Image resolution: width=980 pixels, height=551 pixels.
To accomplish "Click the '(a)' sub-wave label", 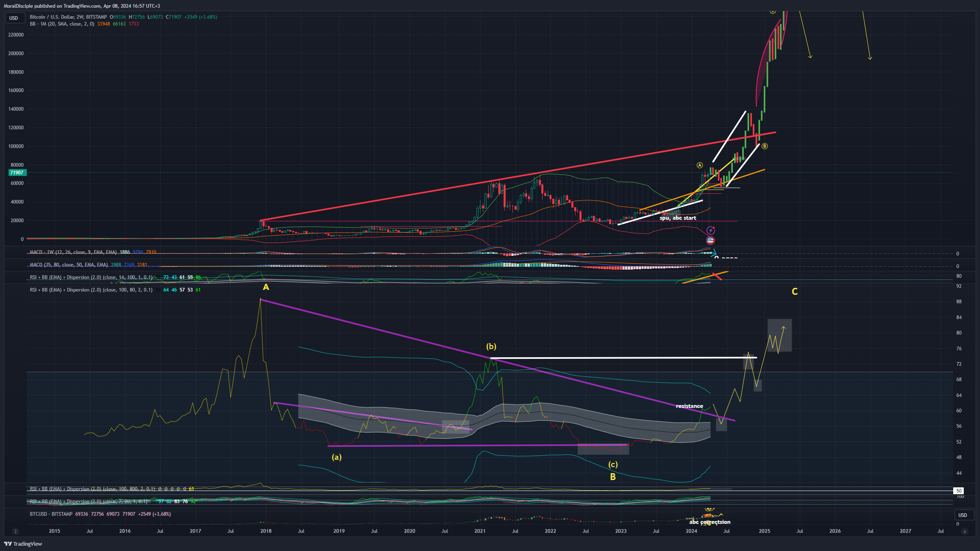I will pyautogui.click(x=337, y=457).
